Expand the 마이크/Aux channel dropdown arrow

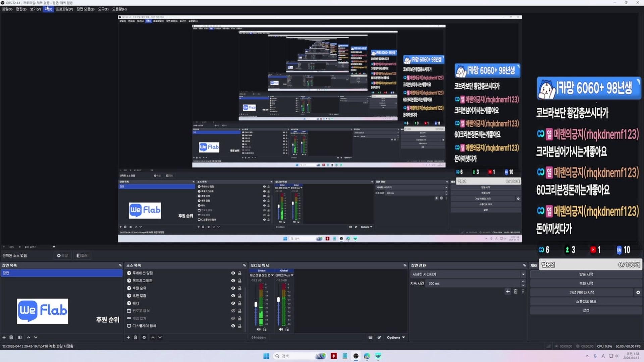tap(292, 275)
